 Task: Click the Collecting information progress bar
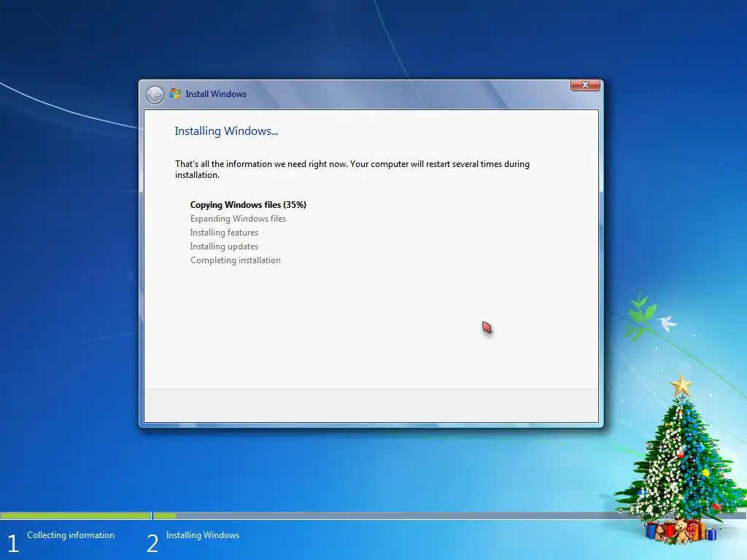pos(76,516)
